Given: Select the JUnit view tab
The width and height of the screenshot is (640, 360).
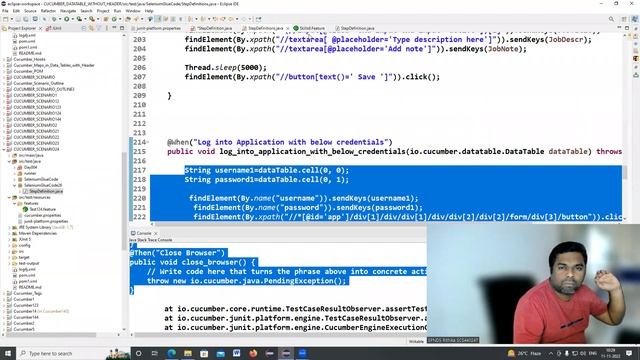Looking at the screenshot, I should (x=54, y=28).
